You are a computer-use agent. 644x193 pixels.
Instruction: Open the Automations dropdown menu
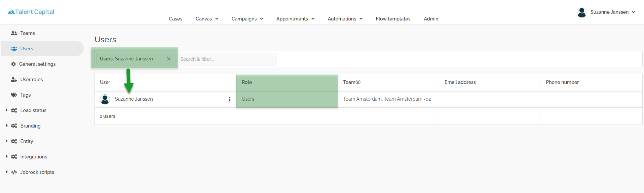point(345,19)
